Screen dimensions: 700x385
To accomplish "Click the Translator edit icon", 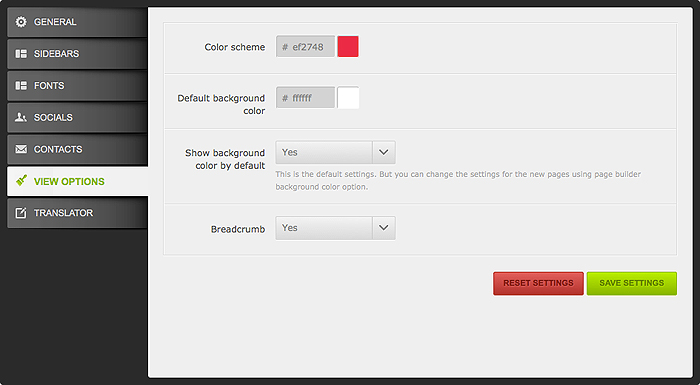I will click(21, 213).
